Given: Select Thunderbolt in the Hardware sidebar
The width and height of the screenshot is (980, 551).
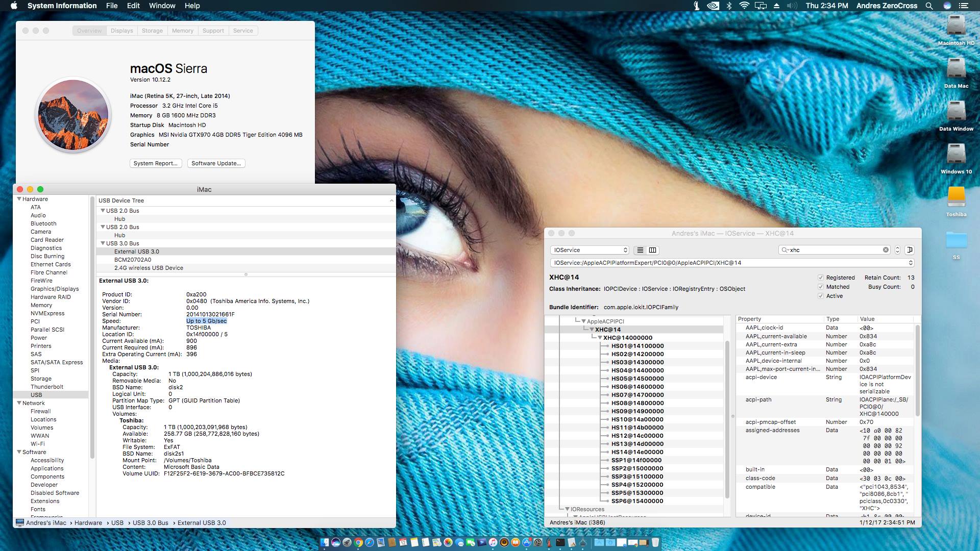Looking at the screenshot, I should point(47,387).
